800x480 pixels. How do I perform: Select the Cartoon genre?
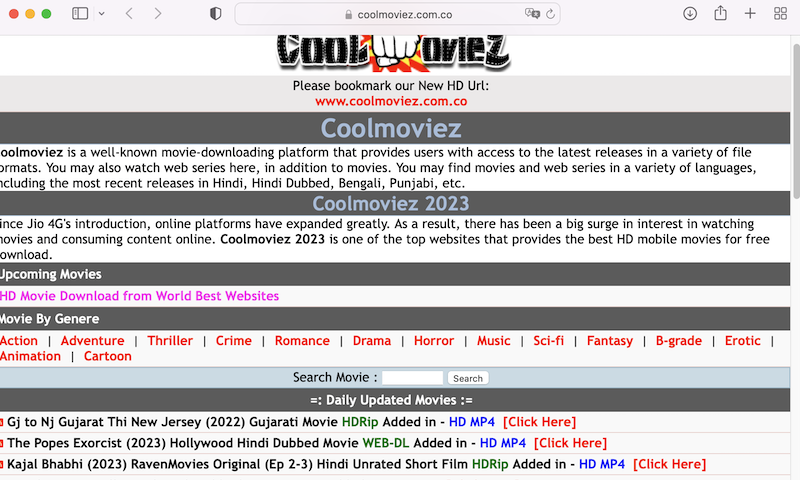tap(108, 356)
